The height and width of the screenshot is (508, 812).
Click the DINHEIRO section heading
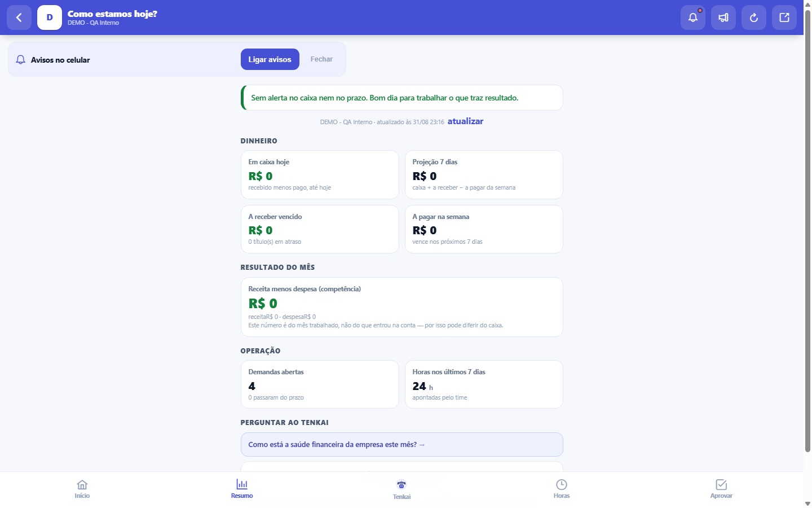[259, 141]
